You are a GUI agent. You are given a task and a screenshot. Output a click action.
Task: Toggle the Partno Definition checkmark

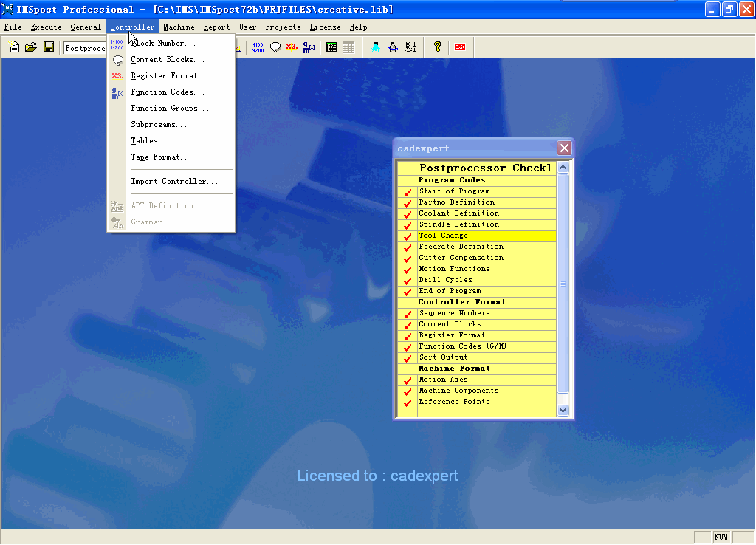pyautogui.click(x=408, y=203)
